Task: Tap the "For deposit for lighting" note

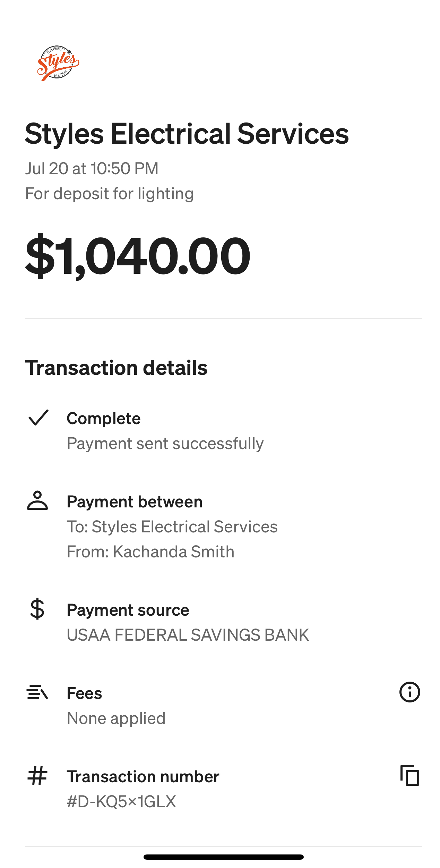Action: coord(109,194)
